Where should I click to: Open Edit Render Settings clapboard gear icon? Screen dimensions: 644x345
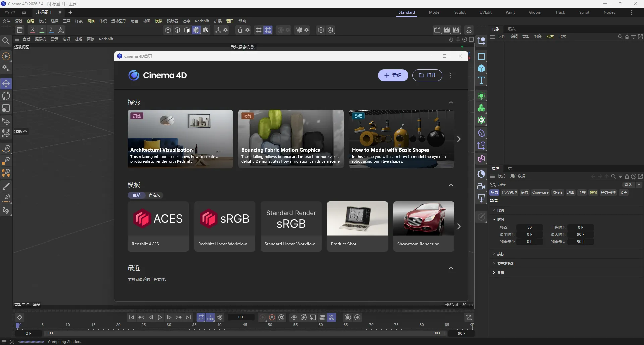pyautogui.click(x=456, y=30)
